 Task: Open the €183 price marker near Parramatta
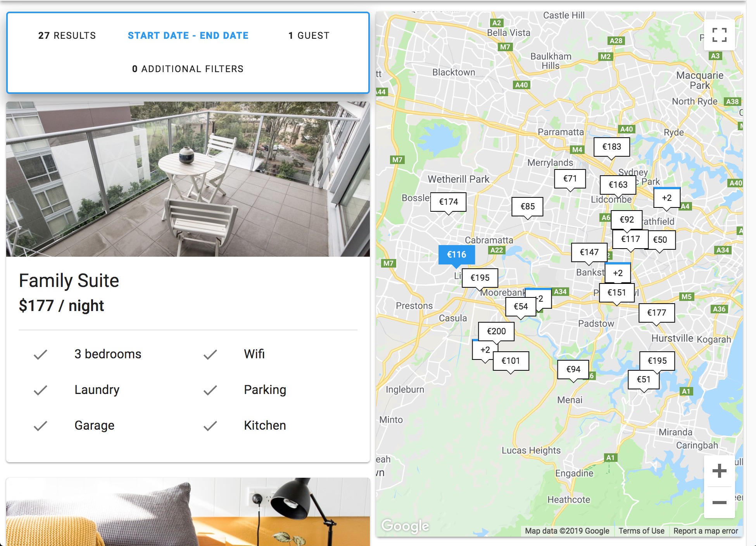click(611, 147)
